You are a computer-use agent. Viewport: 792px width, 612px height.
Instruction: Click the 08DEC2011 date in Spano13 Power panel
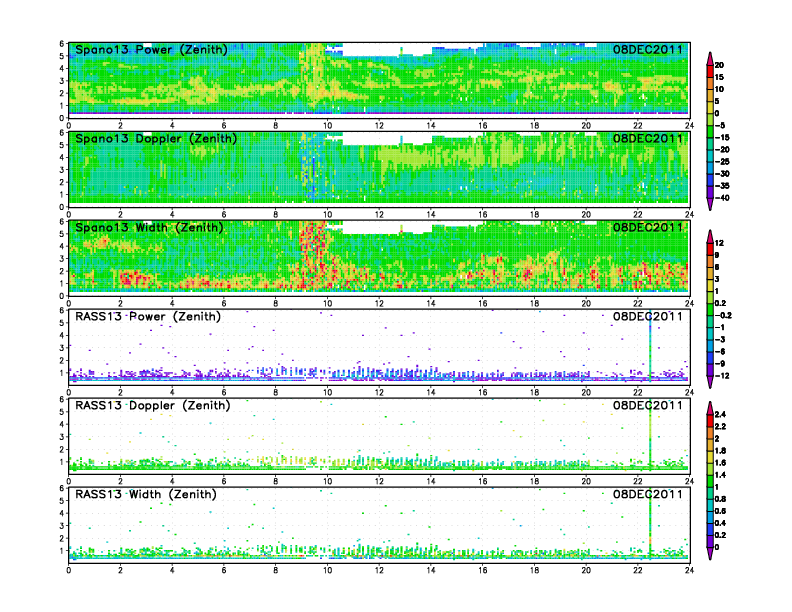tap(648, 50)
